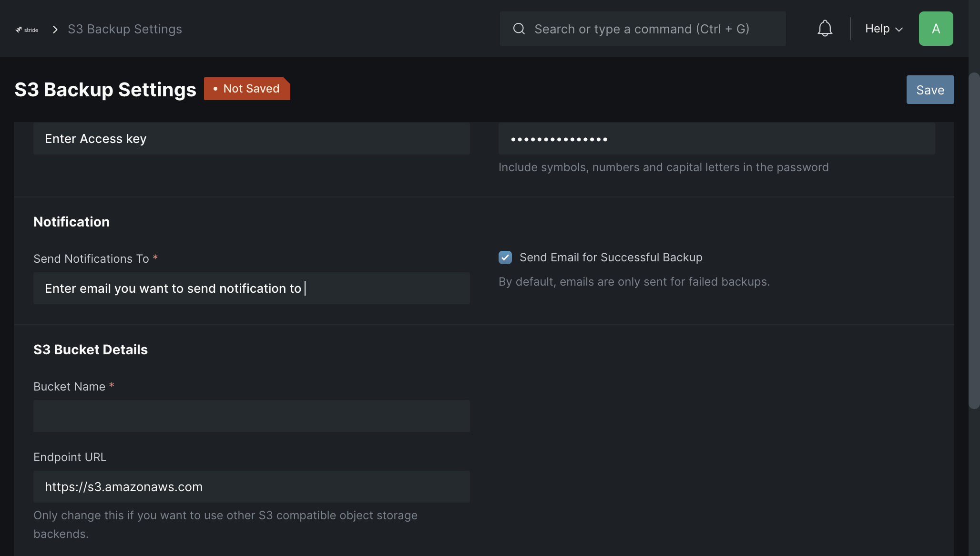The width and height of the screenshot is (980, 556).
Task: Click the Help chevron arrow
Action: [899, 30]
